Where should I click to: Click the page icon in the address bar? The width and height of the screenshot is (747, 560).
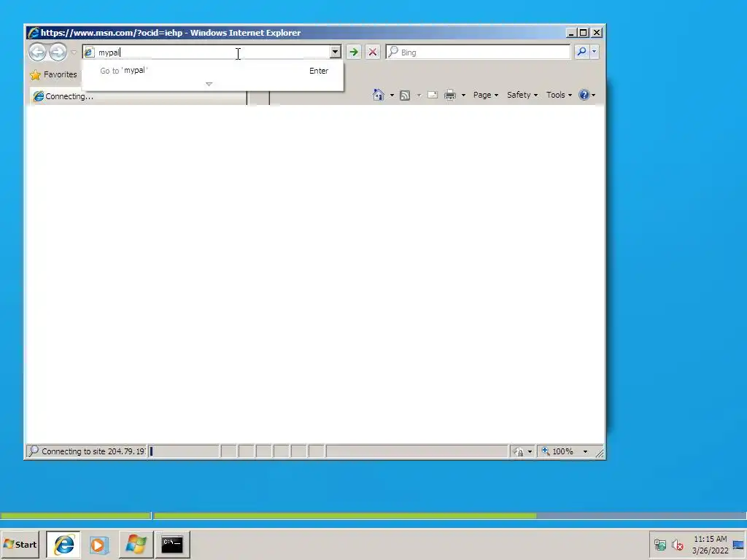click(x=89, y=52)
